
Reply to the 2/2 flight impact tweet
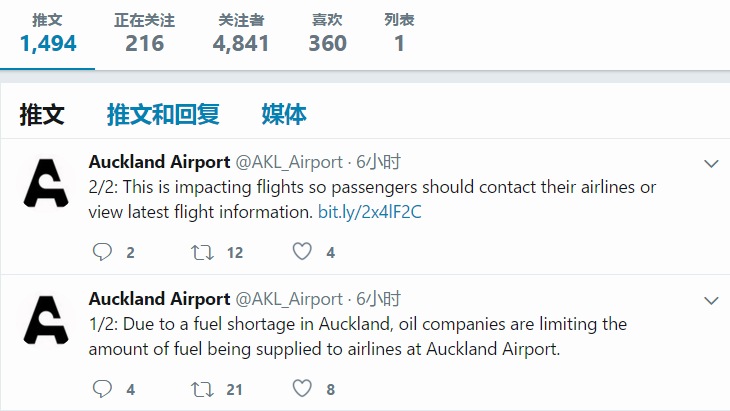[x=102, y=252]
